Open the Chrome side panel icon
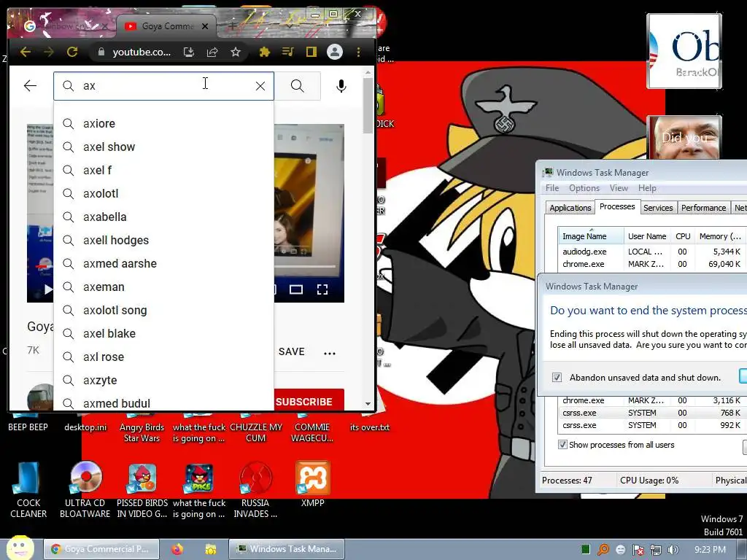Image resolution: width=747 pixels, height=560 pixels. point(311,52)
